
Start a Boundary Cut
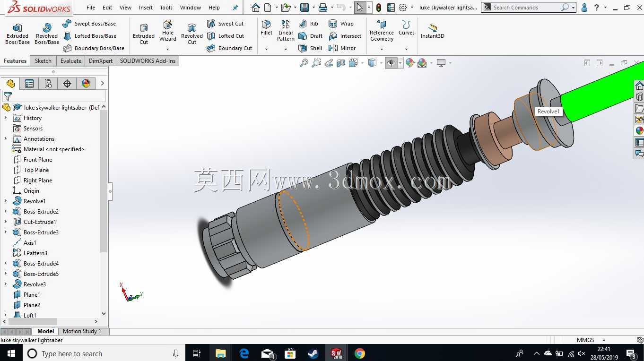(229, 48)
